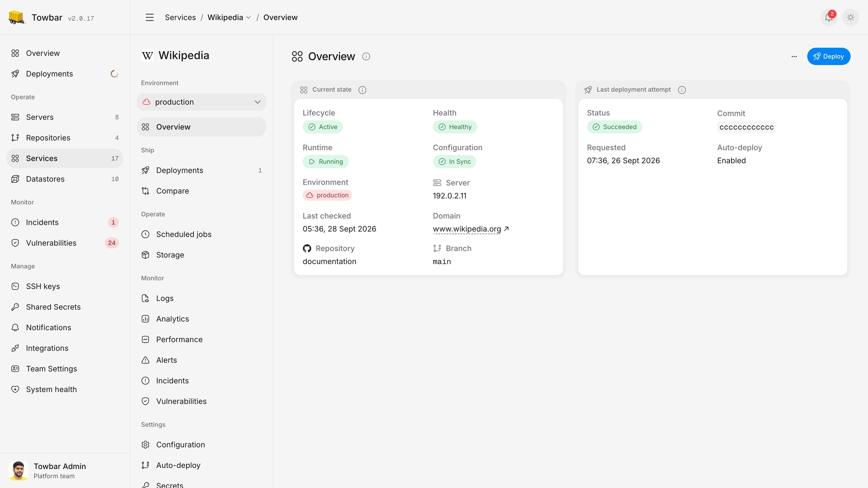Open System health page
This screenshot has height=488, width=868.
pyautogui.click(x=65, y=389)
